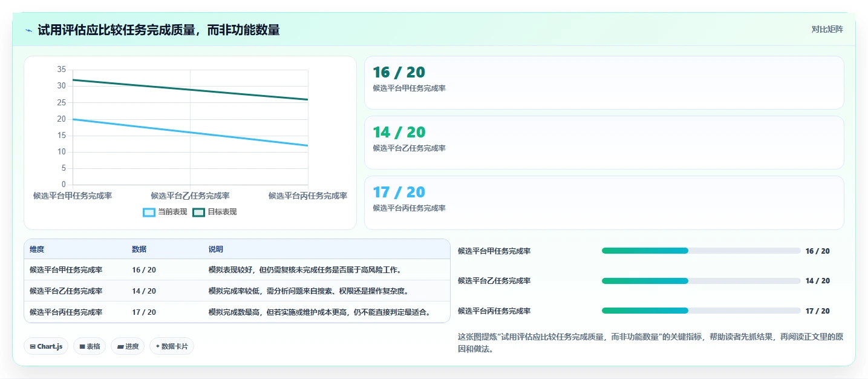Screen dimensions: 868x379
Task: Select the 进度 tag chip
Action: [128, 346]
